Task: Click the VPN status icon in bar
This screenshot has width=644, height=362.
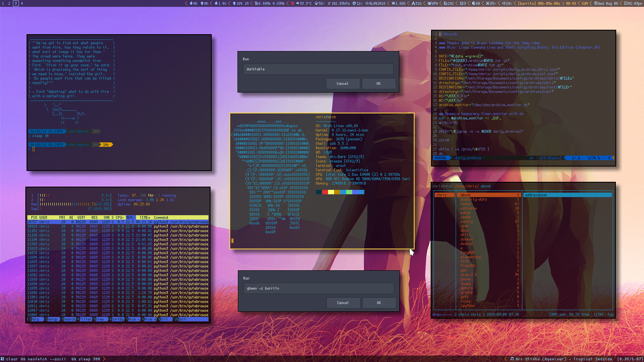Action: (x=429, y=3)
